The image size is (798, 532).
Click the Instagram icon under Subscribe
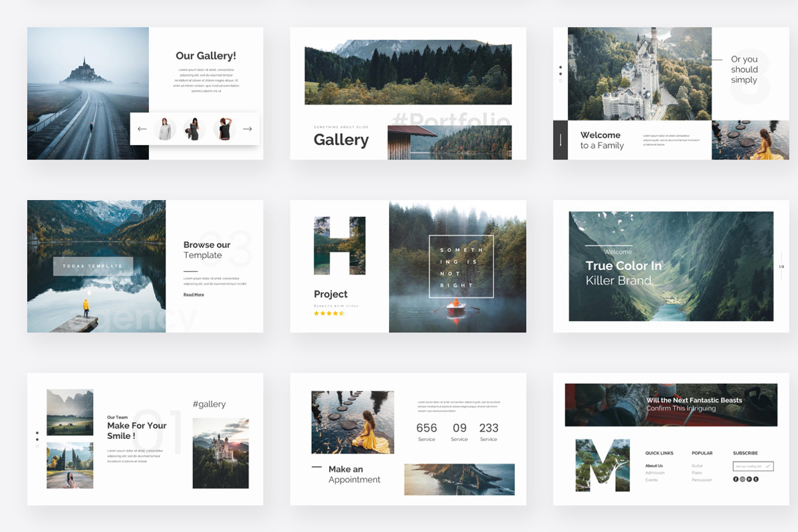click(742, 479)
